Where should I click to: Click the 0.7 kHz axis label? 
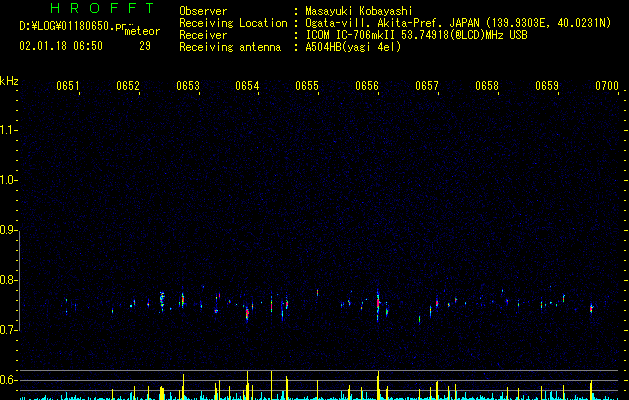7,330
